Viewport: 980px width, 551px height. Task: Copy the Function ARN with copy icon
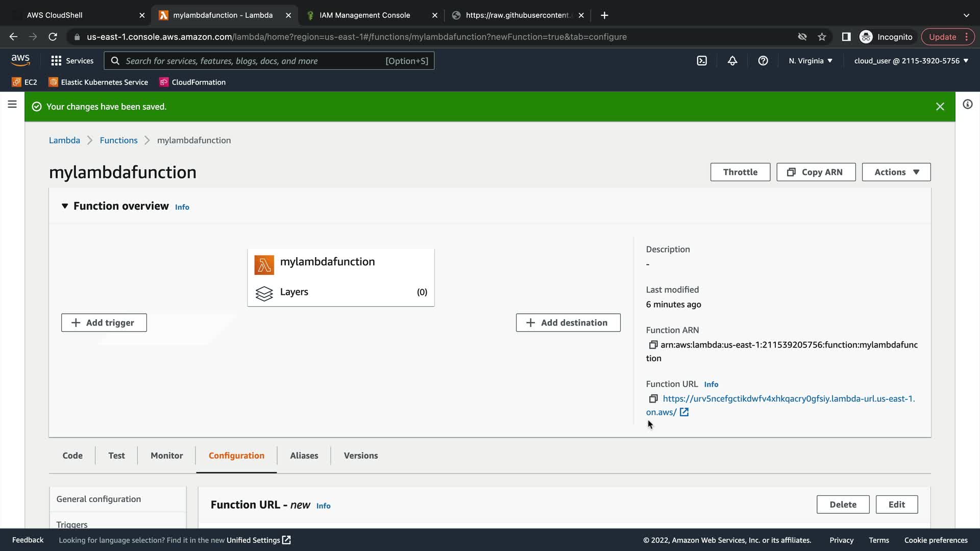tap(653, 345)
